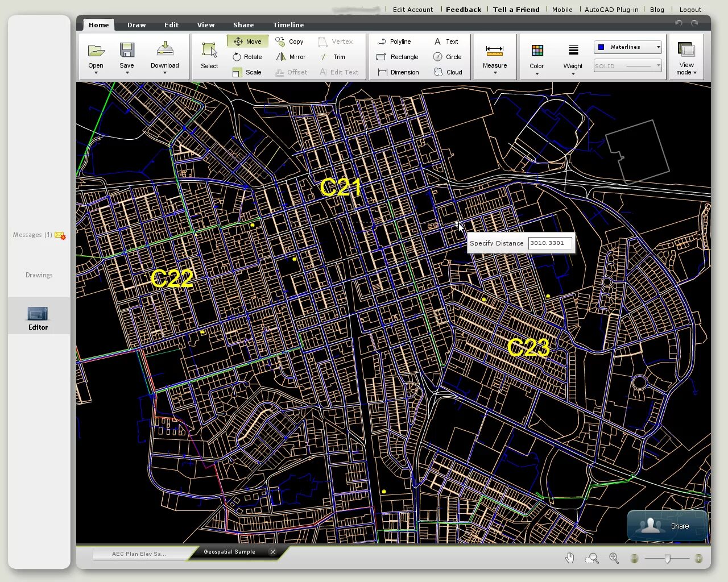The width and height of the screenshot is (728, 582).
Task: Open the SOLID linetype dropdown
Action: [628, 66]
